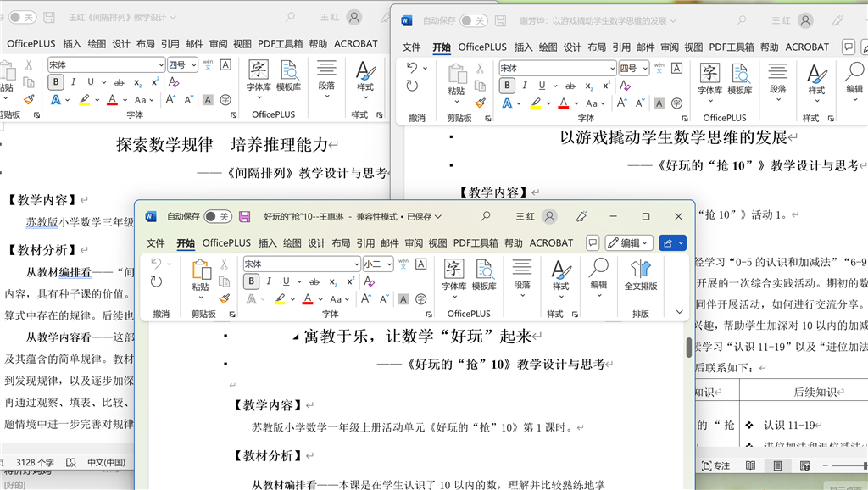Click Undo icon in right window
Viewport: 868px width, 490px height.
[412, 68]
